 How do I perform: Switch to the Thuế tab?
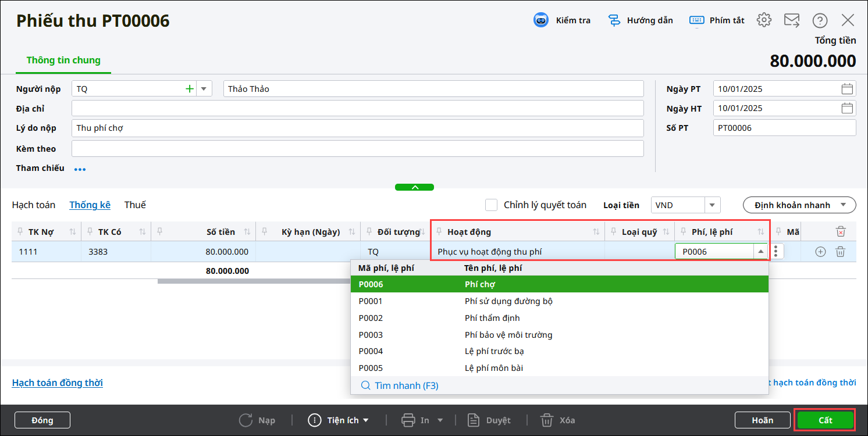(135, 205)
